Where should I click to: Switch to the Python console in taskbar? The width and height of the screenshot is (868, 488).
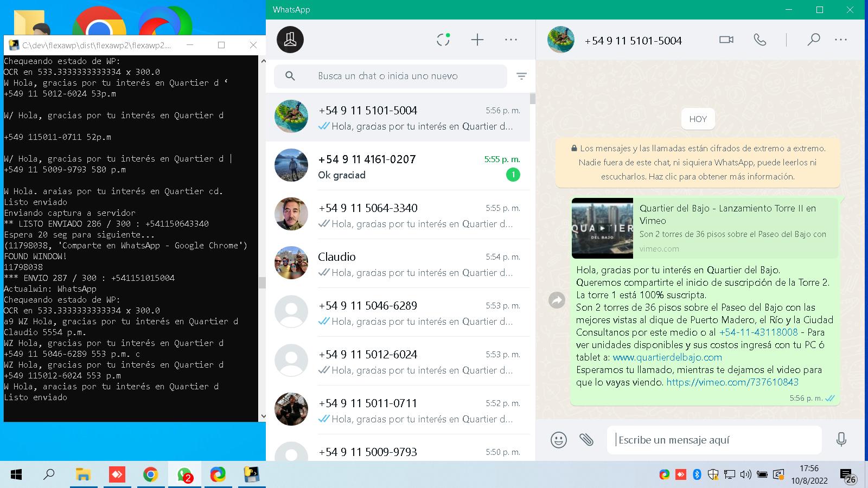tap(251, 475)
